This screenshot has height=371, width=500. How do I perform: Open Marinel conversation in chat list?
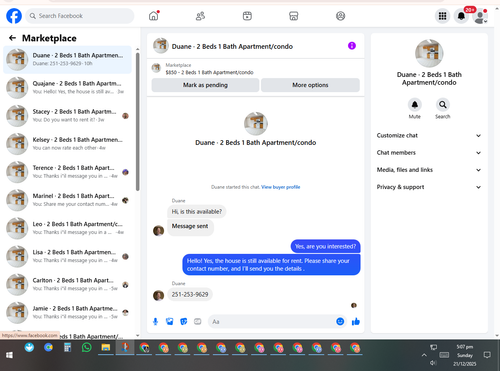click(67, 200)
